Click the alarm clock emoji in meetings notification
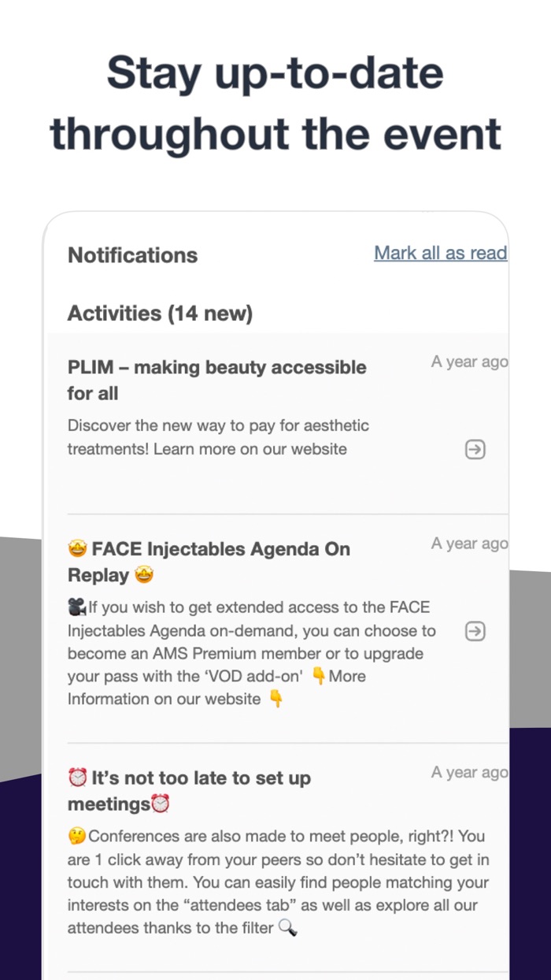The image size is (551, 980). [78, 778]
